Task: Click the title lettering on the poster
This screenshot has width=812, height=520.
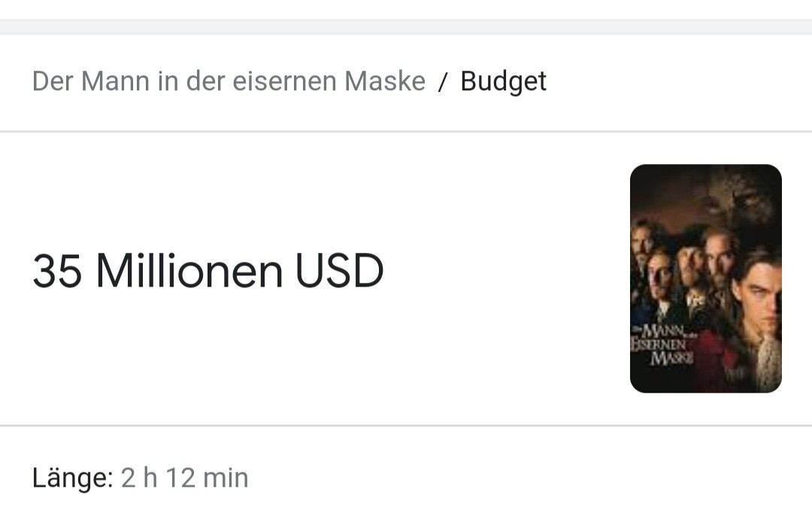Action: (x=663, y=344)
